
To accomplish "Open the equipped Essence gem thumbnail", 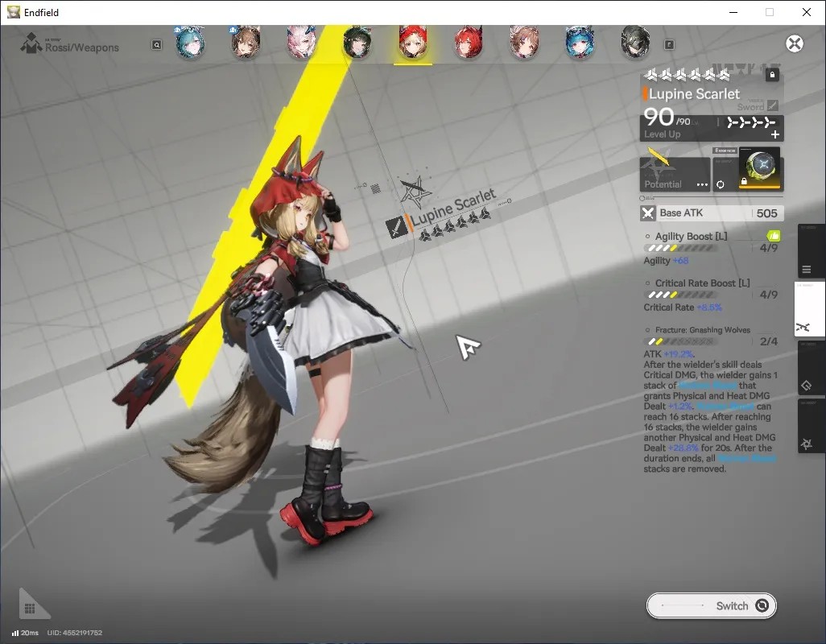I will click(x=759, y=167).
